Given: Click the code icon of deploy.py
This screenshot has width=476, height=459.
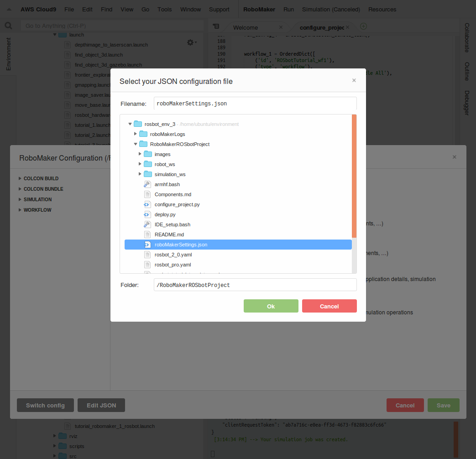Looking at the screenshot, I should (147, 214).
